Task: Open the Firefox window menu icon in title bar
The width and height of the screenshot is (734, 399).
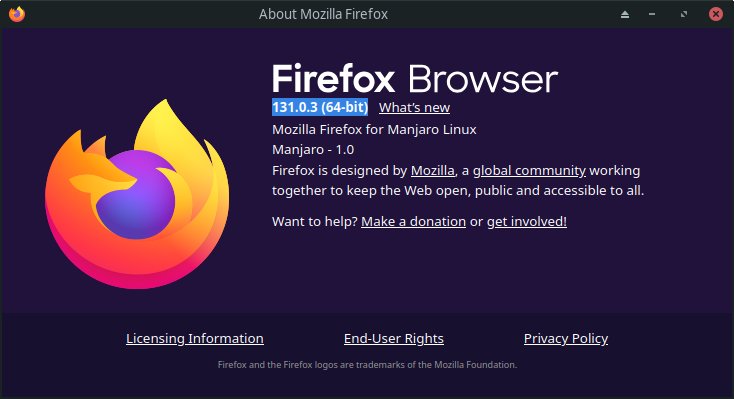Action: pos(17,14)
